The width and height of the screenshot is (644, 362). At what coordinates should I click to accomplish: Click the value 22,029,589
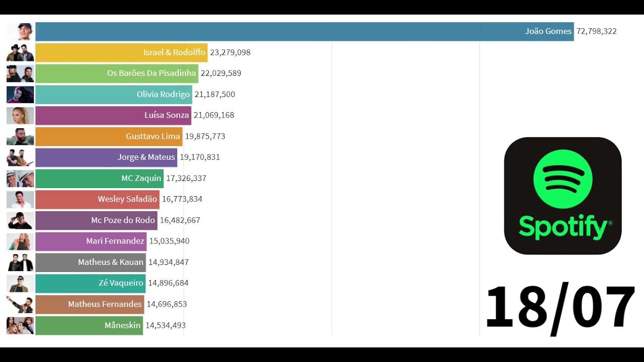point(221,73)
